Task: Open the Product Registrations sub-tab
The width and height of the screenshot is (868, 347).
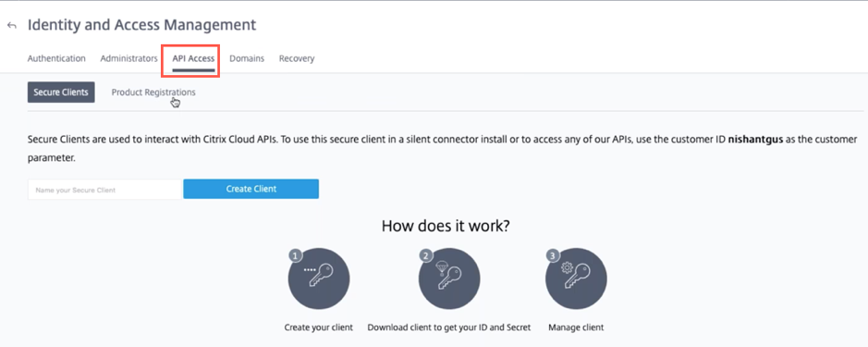Action: point(153,92)
